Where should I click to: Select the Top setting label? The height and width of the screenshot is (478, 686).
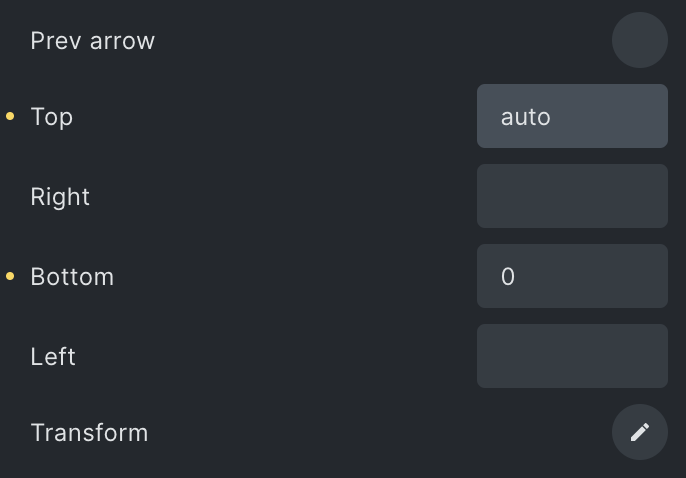[x=52, y=117]
